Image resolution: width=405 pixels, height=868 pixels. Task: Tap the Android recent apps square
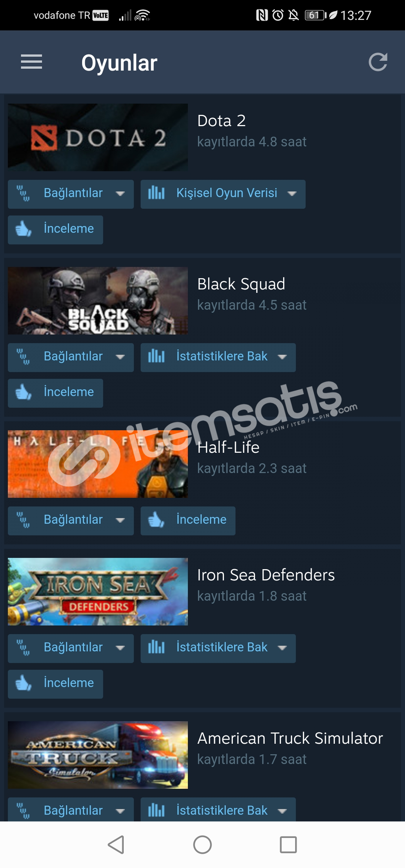288,845
